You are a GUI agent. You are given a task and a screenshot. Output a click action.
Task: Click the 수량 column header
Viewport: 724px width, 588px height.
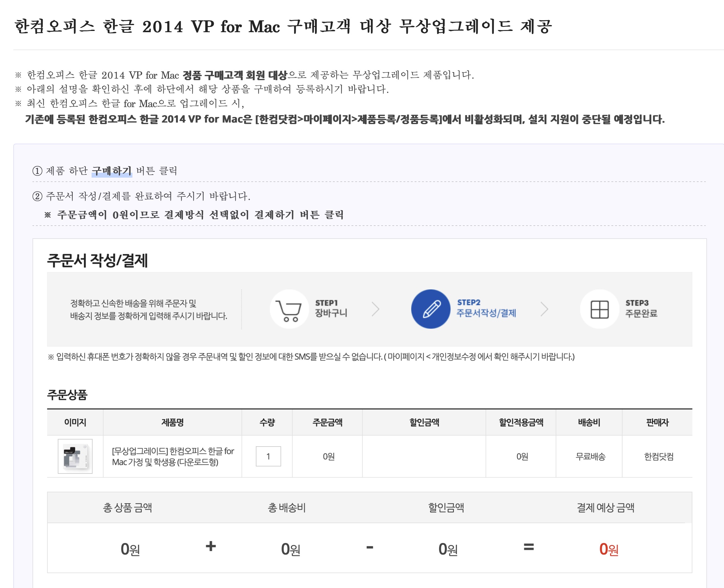tap(267, 422)
